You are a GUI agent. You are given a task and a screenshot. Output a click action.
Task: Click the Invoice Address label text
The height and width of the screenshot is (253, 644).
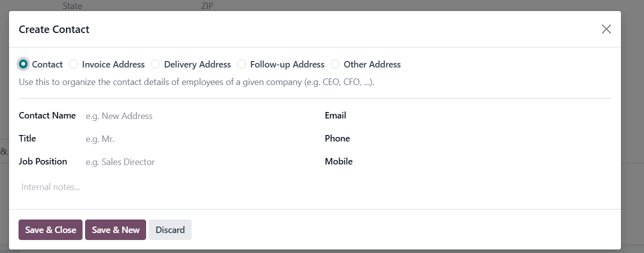point(113,64)
